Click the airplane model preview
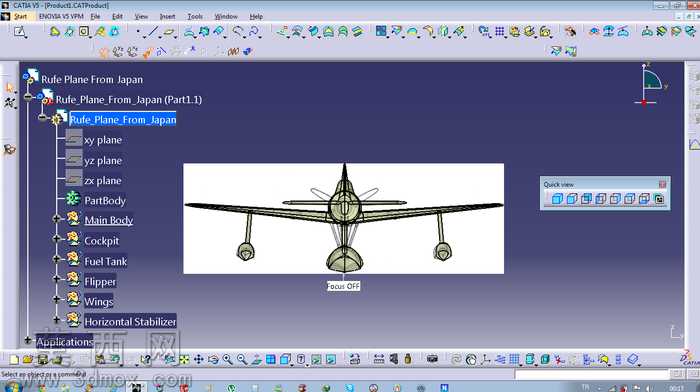Viewport: 700px width, 392px height. point(344,218)
